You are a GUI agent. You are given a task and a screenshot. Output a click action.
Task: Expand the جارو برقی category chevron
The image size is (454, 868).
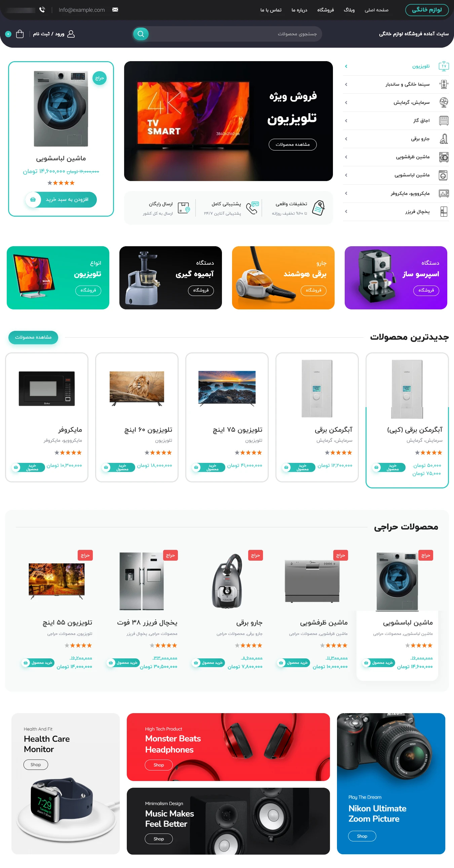pyautogui.click(x=346, y=139)
